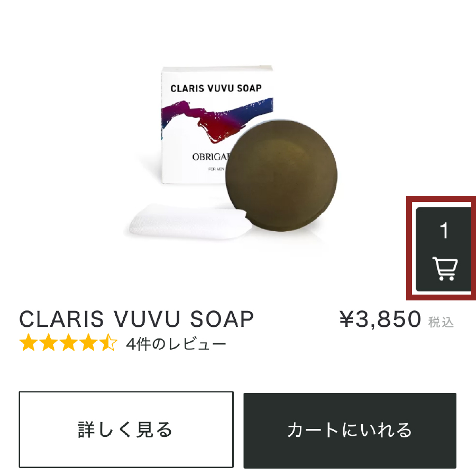Click the round brown soap bar image
Image resolution: width=476 pixels, height=476 pixels.
tap(281, 176)
